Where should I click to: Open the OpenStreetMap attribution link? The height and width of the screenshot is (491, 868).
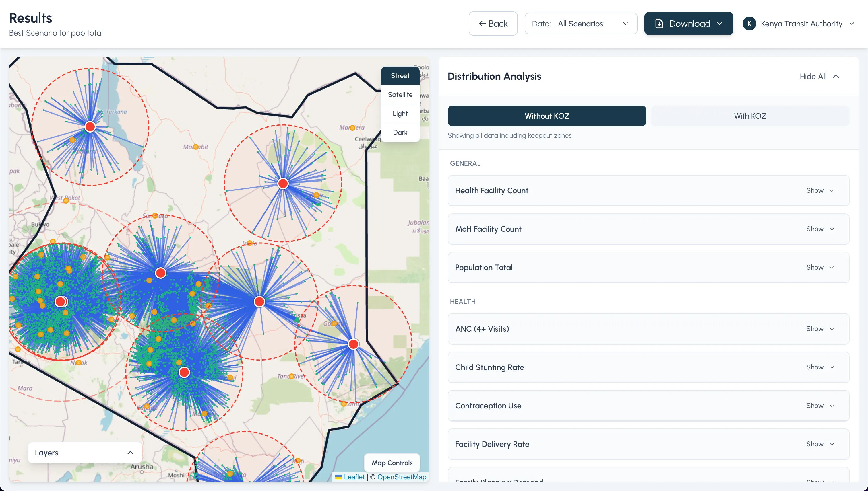[x=402, y=477]
